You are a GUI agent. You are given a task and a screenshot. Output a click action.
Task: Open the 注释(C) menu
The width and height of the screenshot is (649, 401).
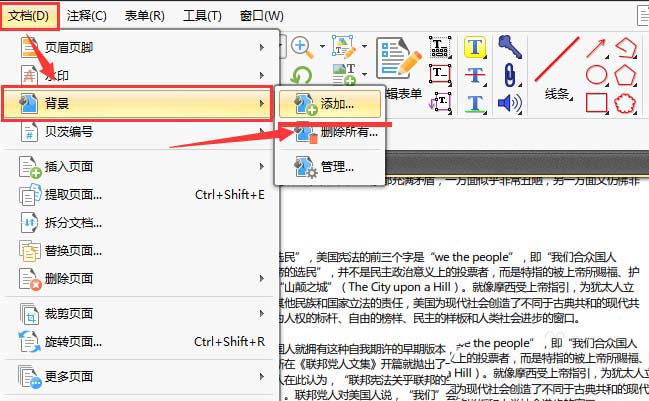pyautogui.click(x=87, y=16)
